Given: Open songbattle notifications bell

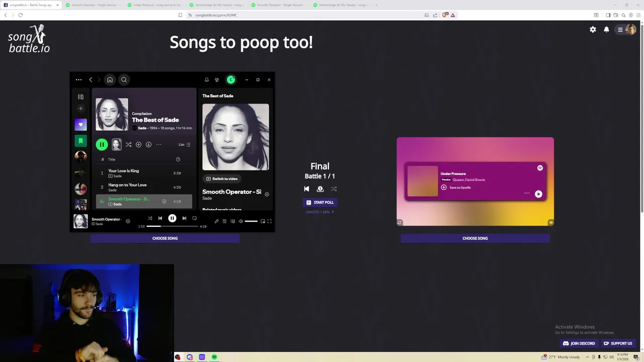Looking at the screenshot, I should (x=606, y=30).
